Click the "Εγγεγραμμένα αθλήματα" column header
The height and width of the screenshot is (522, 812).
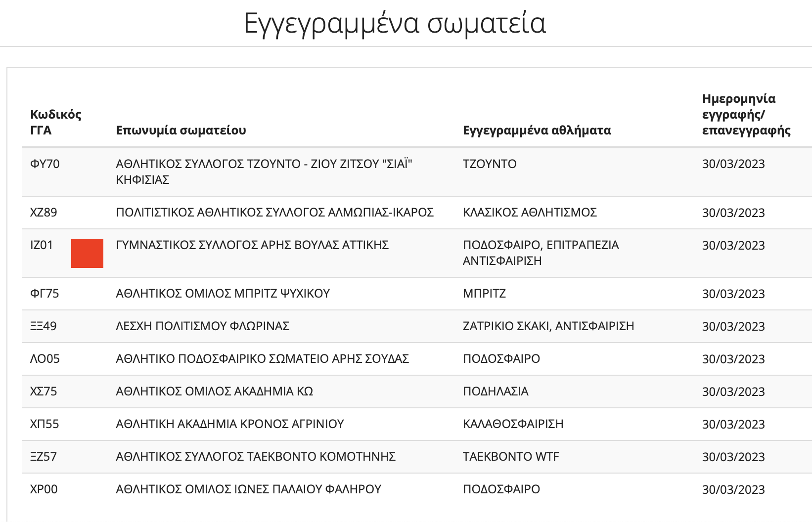(x=537, y=130)
